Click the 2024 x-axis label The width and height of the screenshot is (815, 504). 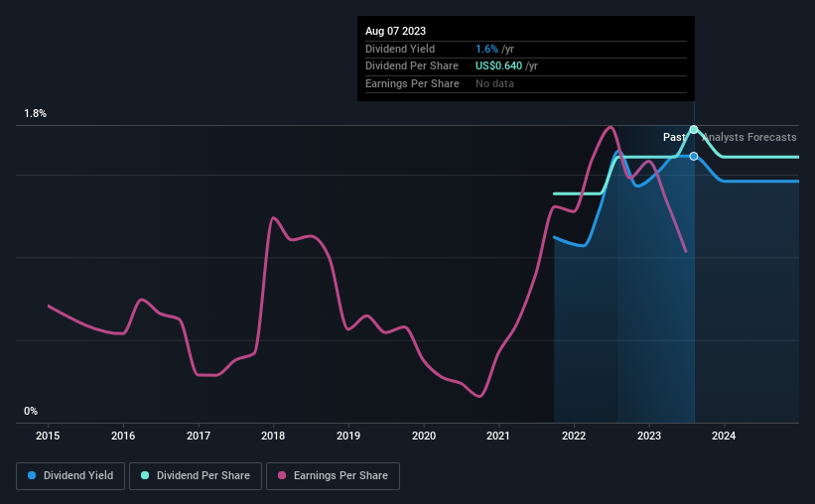(x=724, y=436)
